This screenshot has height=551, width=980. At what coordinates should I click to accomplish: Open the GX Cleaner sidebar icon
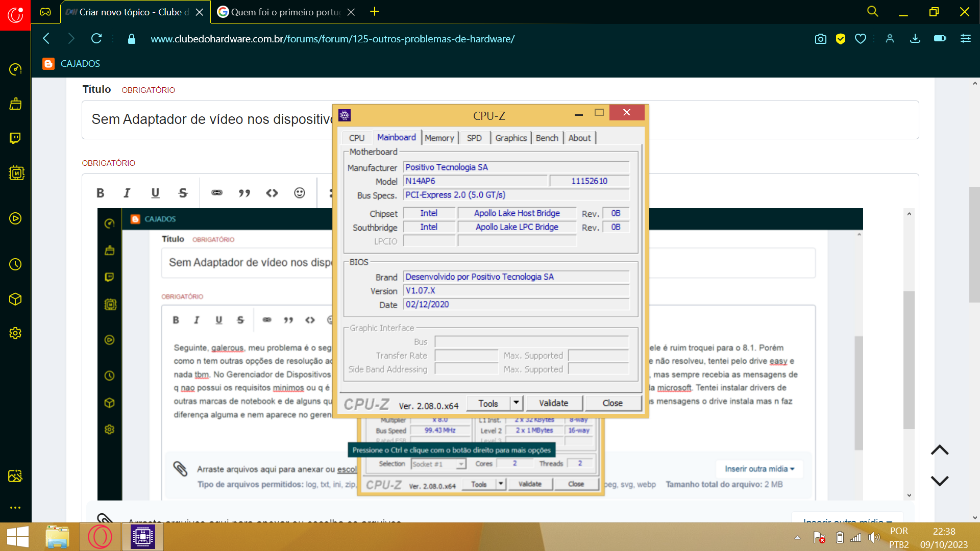pos(15,104)
